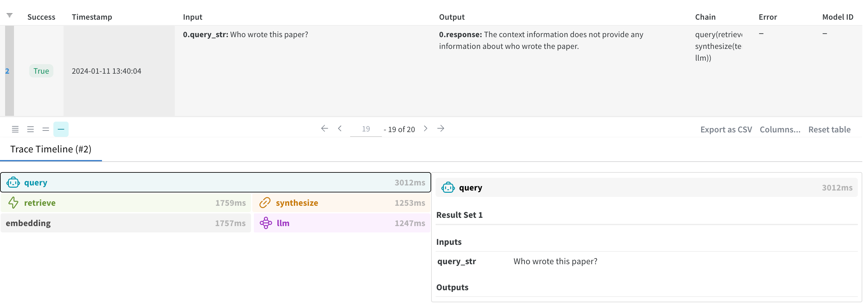Select the four-line row density icon
868x308 pixels.
(31, 130)
